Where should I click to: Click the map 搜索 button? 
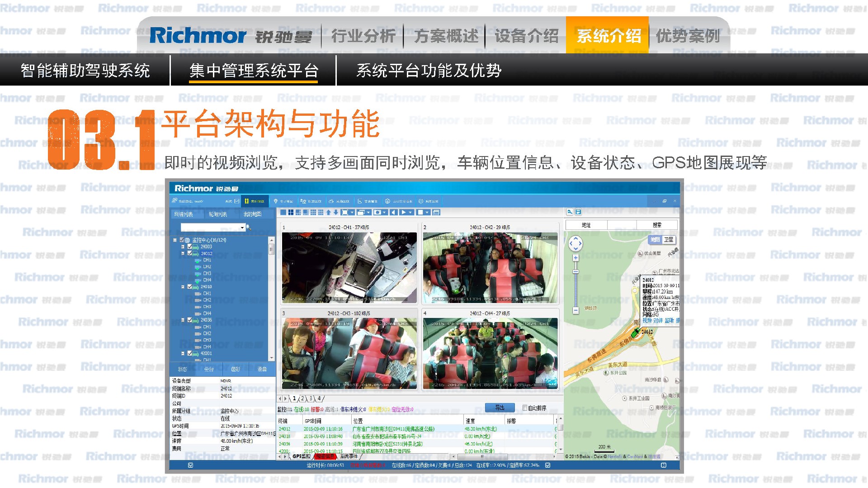657,225
